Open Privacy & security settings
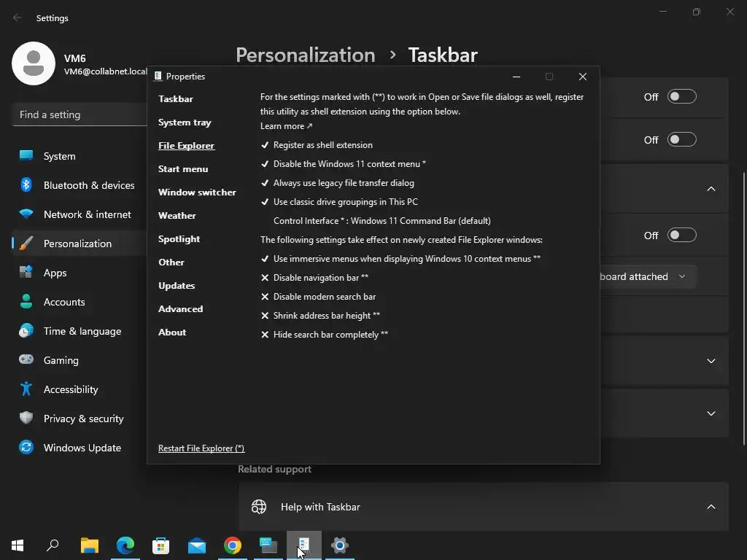Screen dimensions: 747x560 click(x=79, y=419)
